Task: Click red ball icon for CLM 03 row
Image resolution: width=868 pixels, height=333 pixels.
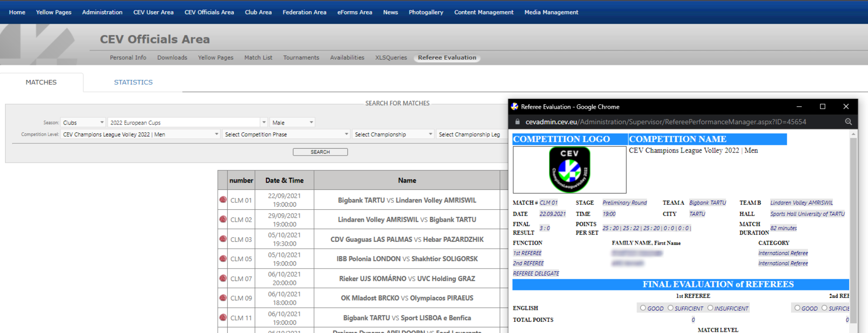Action: [223, 239]
